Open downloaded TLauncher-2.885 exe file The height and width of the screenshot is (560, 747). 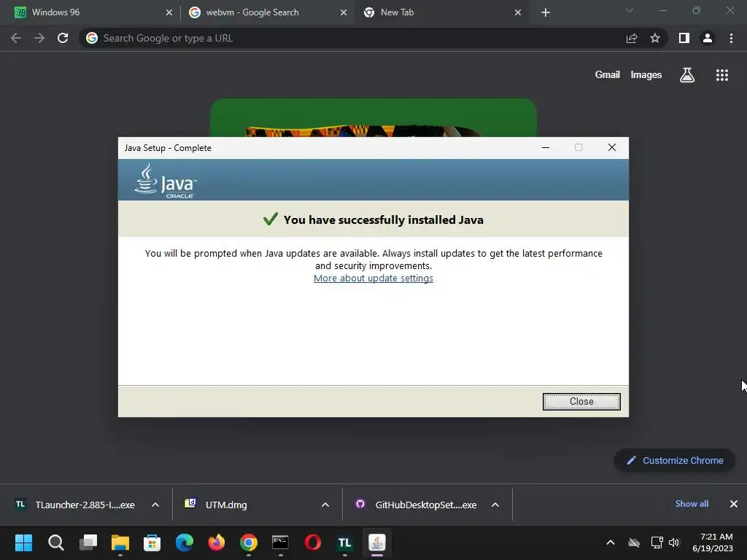(x=76, y=505)
